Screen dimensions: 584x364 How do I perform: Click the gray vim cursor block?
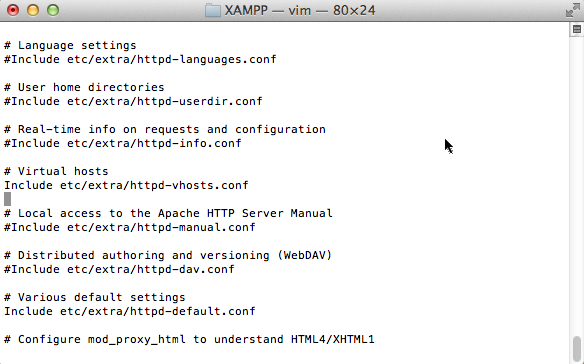(7, 199)
